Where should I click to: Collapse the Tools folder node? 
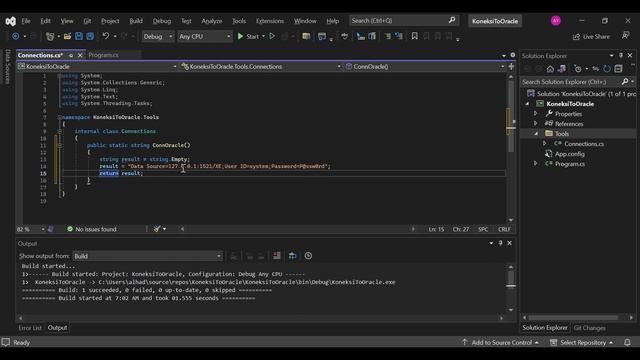point(536,133)
